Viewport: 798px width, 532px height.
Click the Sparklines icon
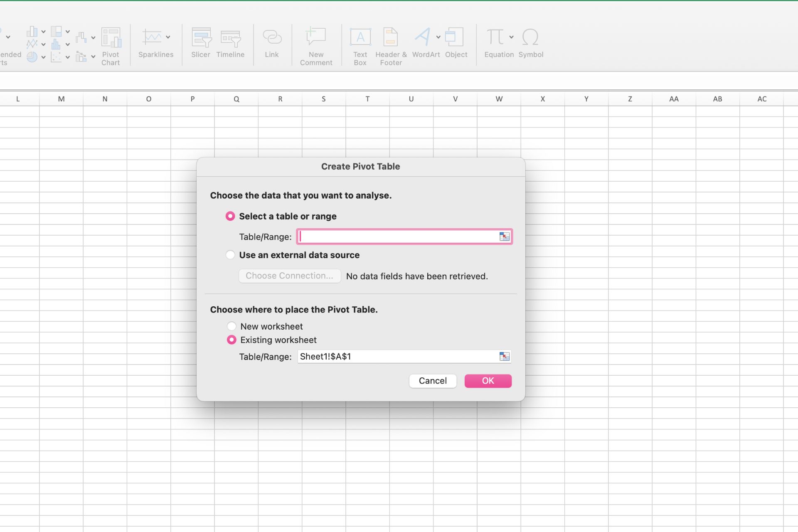152,37
